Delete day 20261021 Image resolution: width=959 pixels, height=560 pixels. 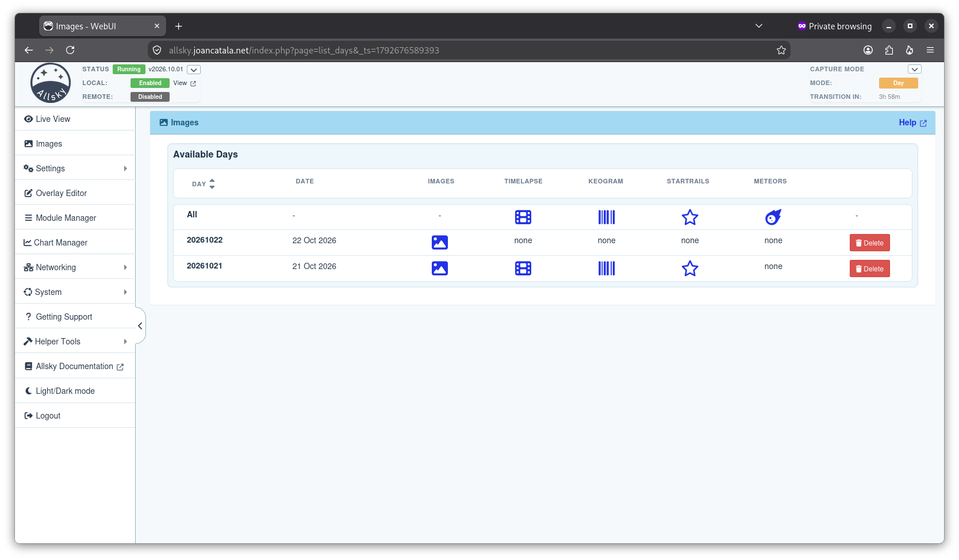point(869,269)
